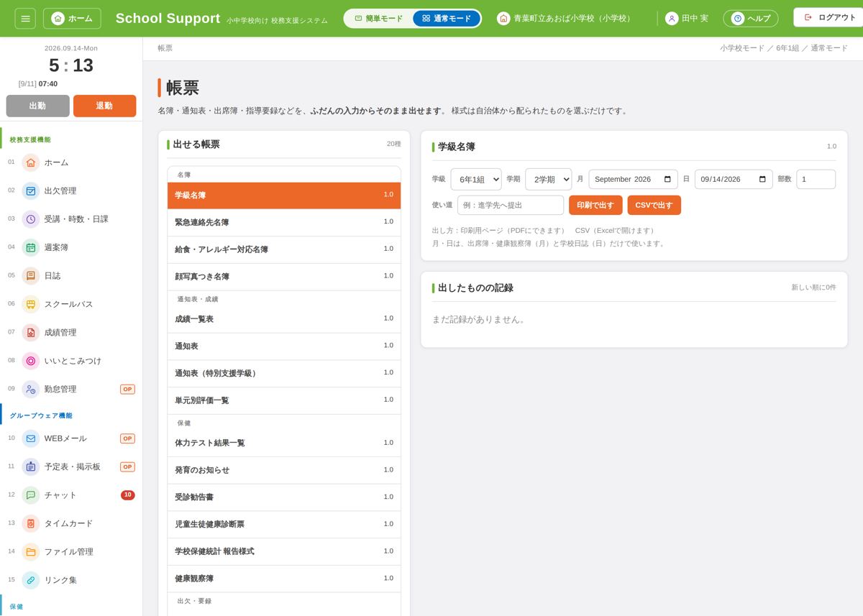This screenshot has width=863, height=616.
Task: Select 通知表（特別支援学級） report
Action: [x=284, y=374]
